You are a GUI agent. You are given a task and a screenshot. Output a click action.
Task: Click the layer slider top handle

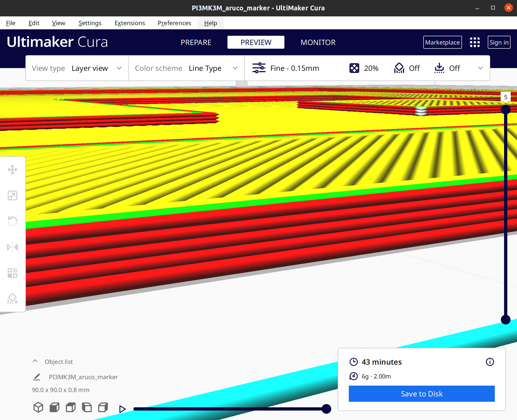click(x=505, y=109)
